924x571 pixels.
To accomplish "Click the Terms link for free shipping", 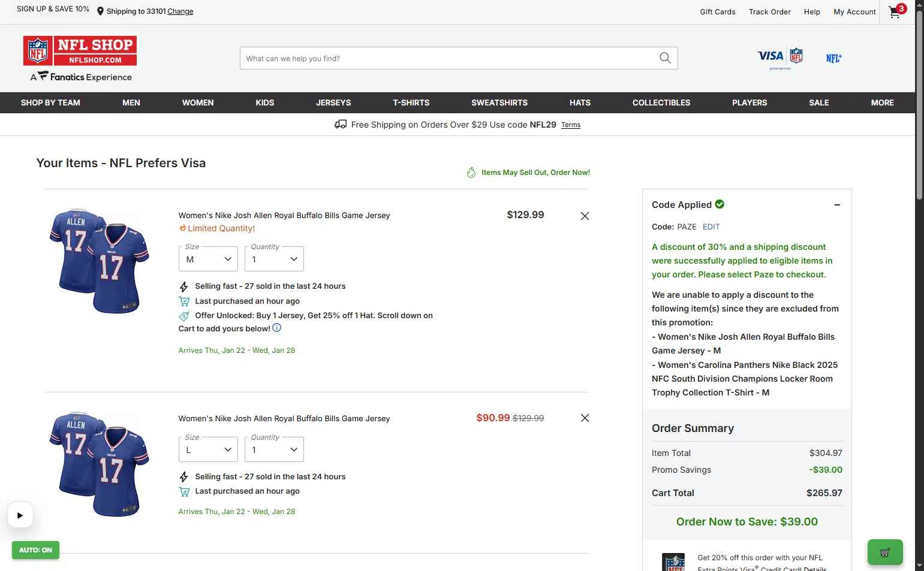I will click(571, 125).
